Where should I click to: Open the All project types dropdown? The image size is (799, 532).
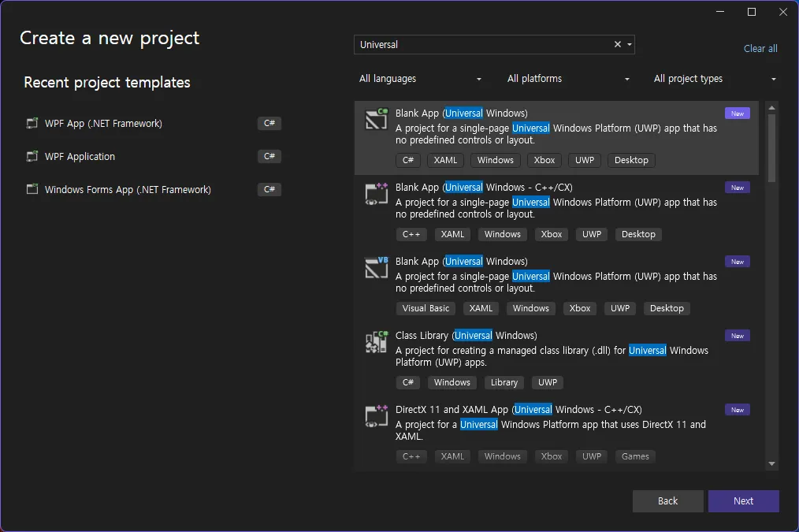[x=715, y=79]
